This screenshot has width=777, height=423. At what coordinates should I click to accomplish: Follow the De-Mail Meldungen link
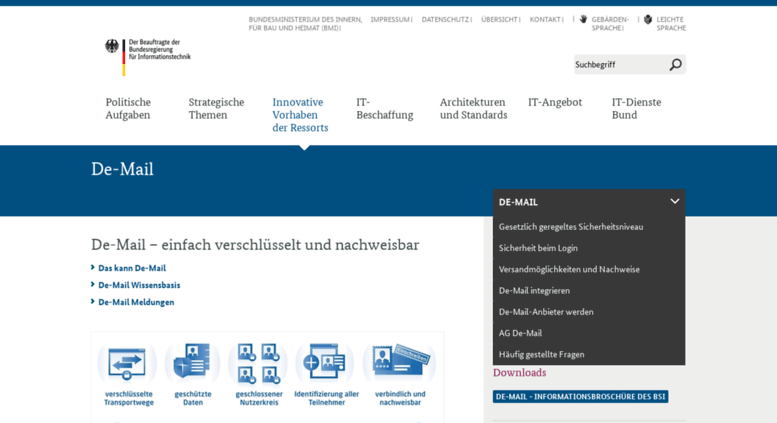tap(136, 302)
